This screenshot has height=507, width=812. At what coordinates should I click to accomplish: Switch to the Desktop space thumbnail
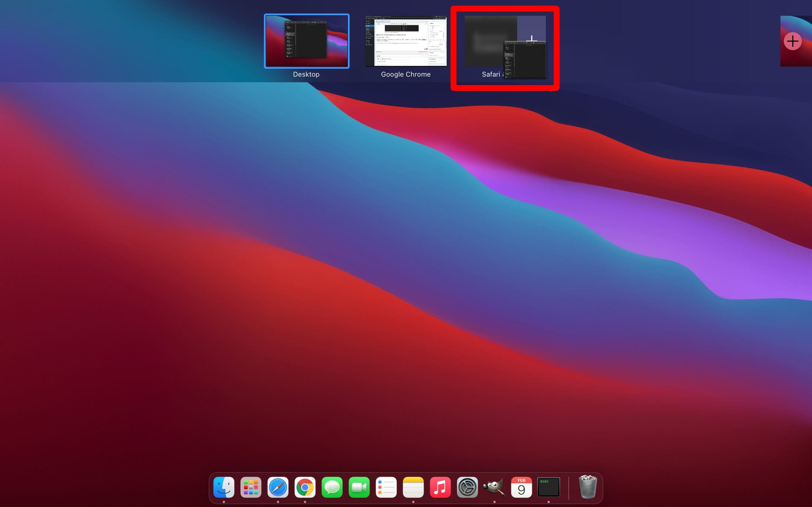point(306,41)
